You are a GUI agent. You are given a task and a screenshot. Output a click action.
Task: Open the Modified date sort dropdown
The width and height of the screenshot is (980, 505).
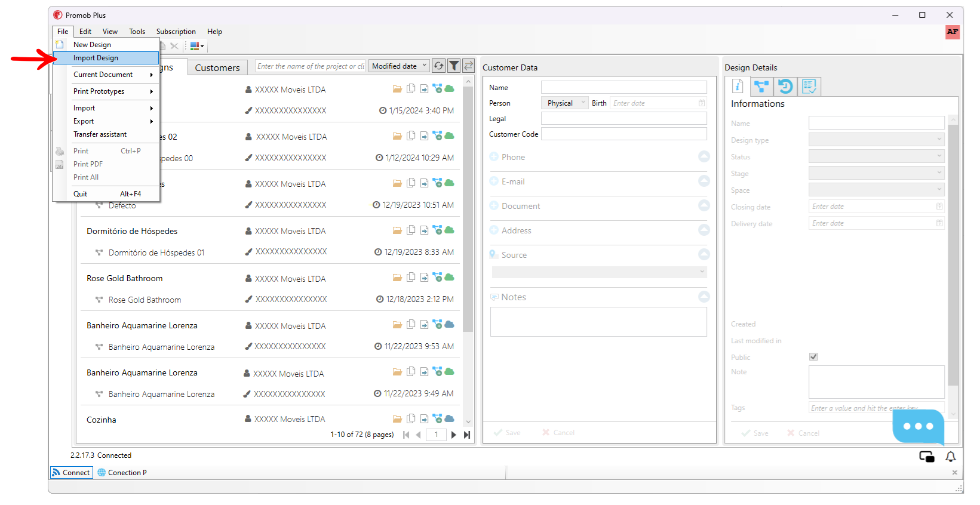click(x=399, y=66)
